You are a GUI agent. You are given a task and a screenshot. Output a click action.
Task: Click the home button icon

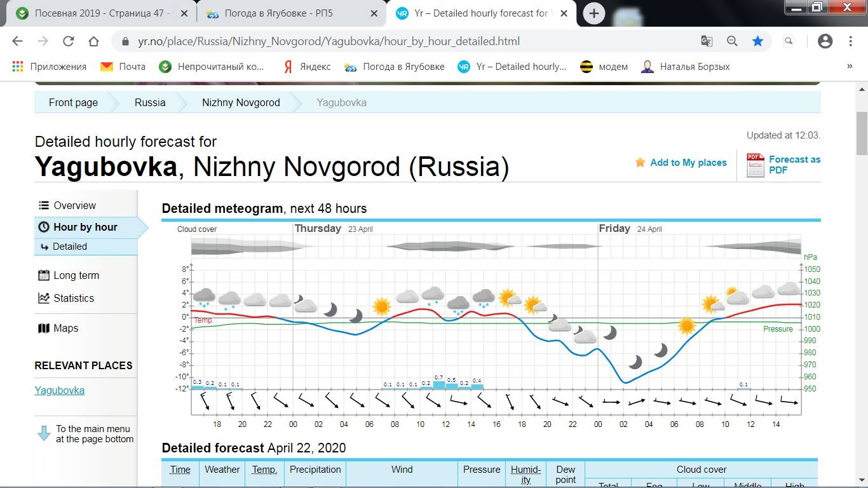point(93,41)
